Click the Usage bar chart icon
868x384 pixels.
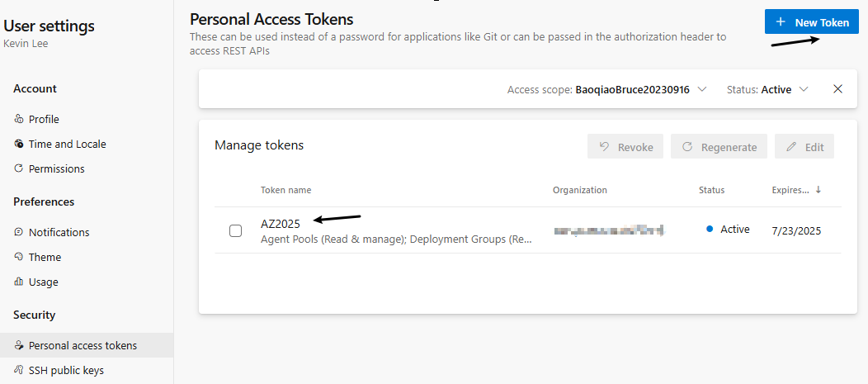[x=19, y=282]
